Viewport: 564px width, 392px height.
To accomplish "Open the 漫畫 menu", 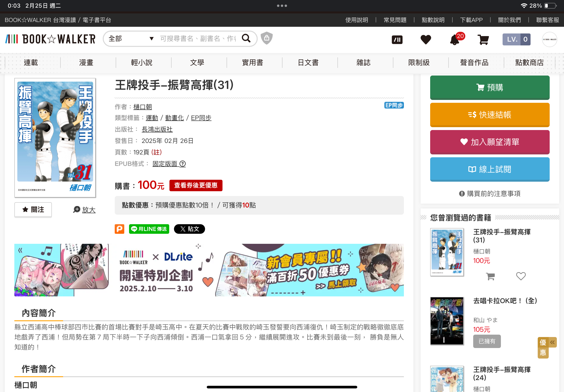I will (x=86, y=63).
